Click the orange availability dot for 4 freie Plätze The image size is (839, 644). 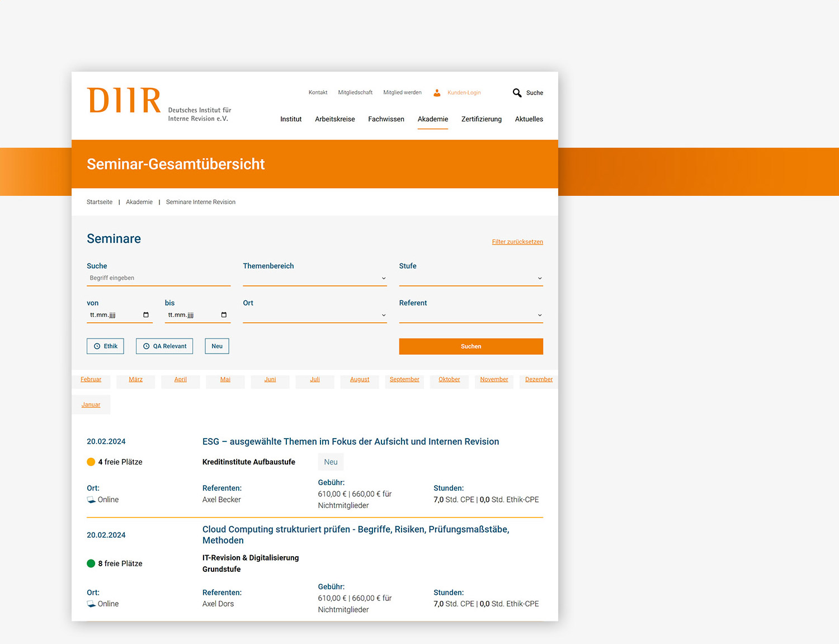pos(91,462)
